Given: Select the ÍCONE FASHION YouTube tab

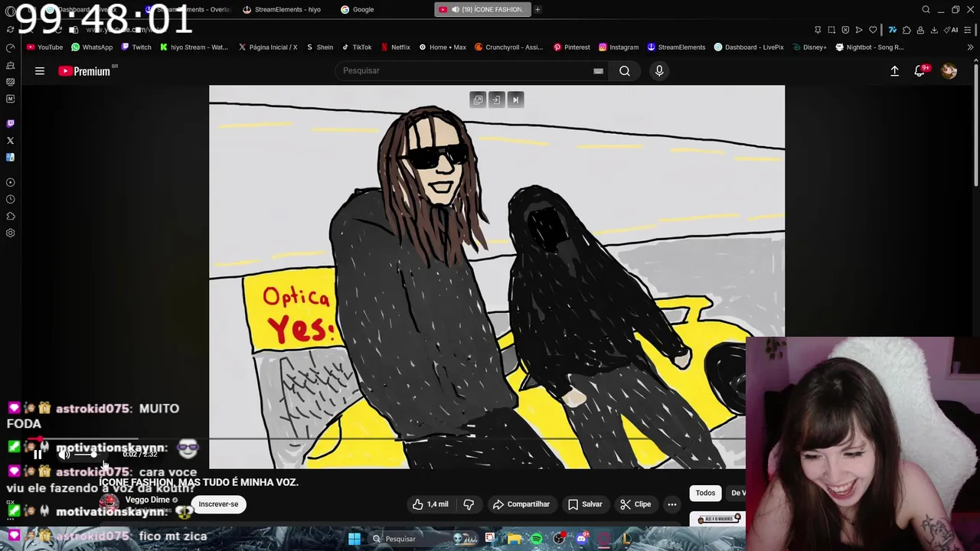Looking at the screenshot, I should 482,9.
